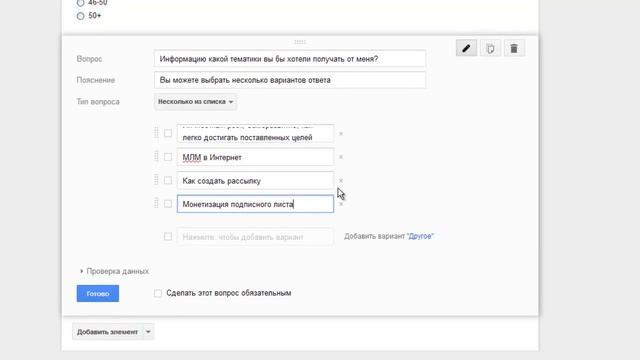Viewport: 640px width, 360px height.
Task: Remove the 'легко достигать поставленных целей' option
Action: pyautogui.click(x=341, y=133)
